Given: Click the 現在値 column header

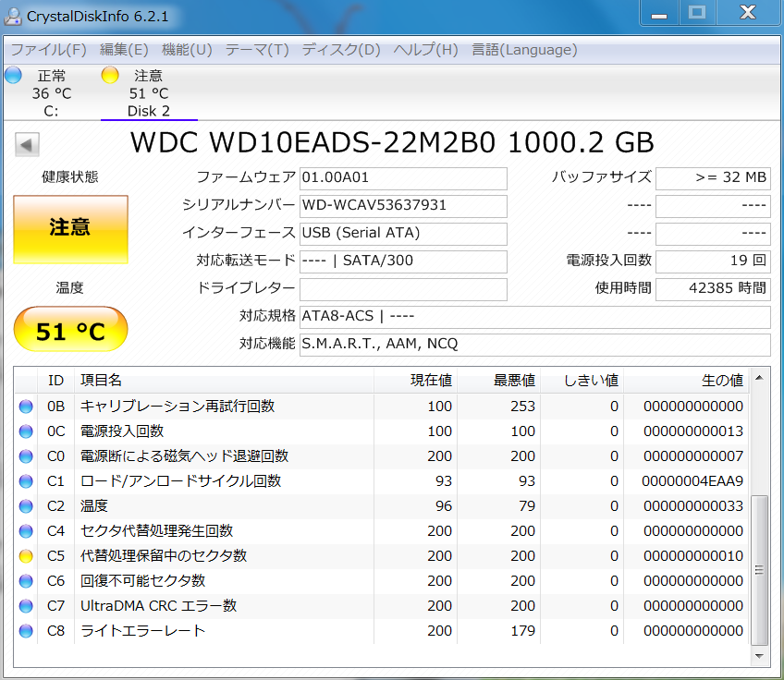Looking at the screenshot, I should (415, 381).
